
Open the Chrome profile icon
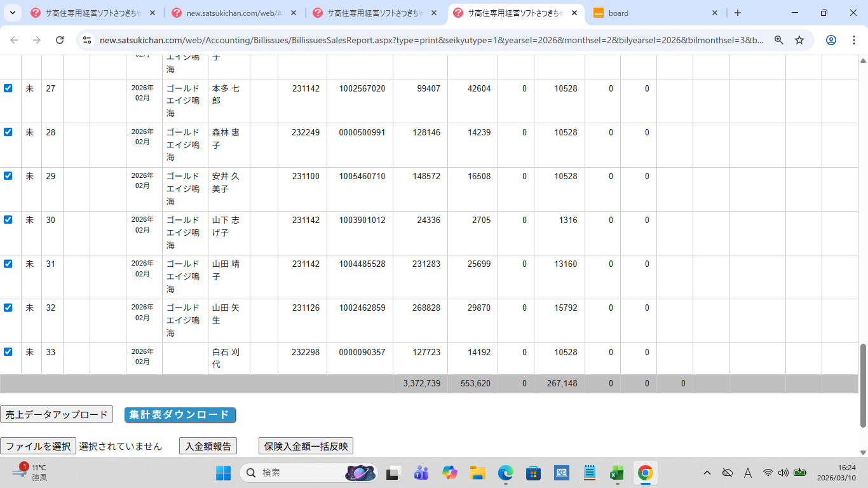[x=831, y=40]
